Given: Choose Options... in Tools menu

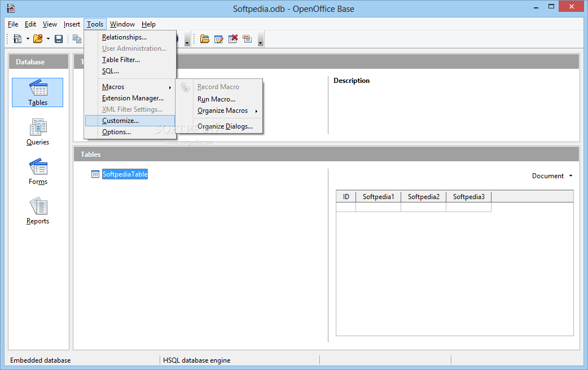Looking at the screenshot, I should tap(130, 132).
